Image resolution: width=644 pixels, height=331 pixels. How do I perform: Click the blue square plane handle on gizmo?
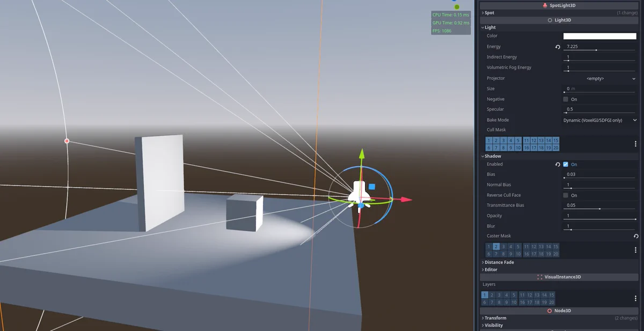point(372,187)
